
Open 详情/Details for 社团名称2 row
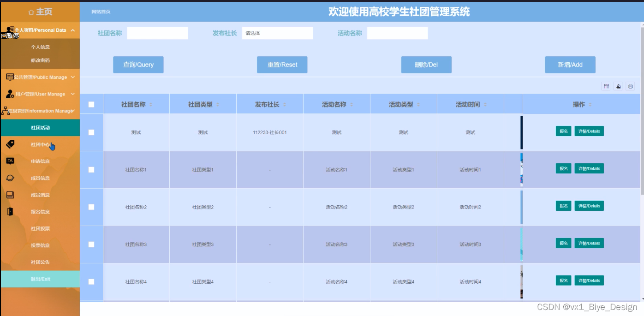pos(589,206)
